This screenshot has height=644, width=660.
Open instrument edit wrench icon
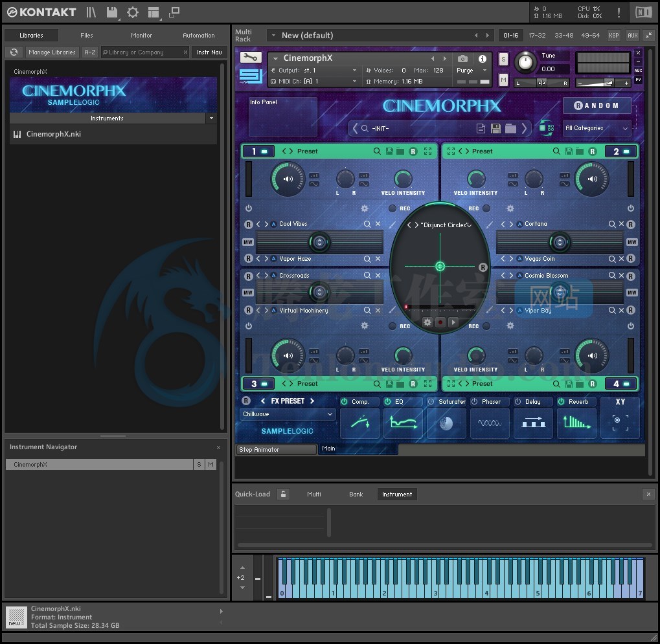coord(251,57)
